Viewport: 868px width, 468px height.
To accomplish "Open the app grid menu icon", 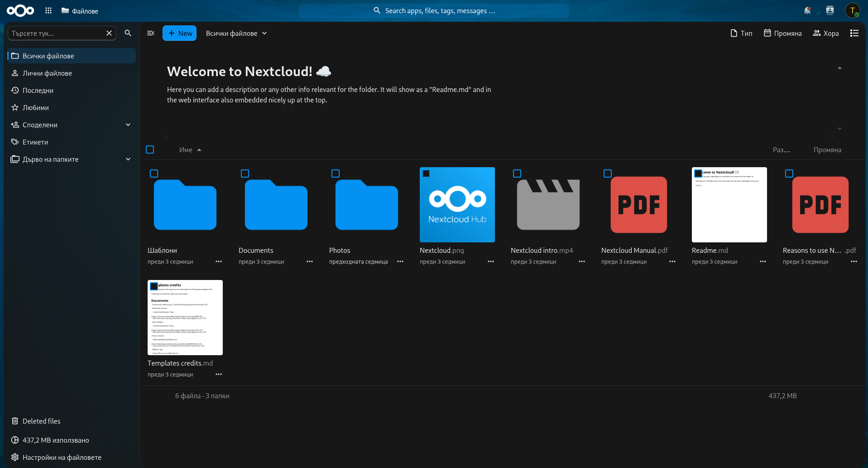I will 48,10.
